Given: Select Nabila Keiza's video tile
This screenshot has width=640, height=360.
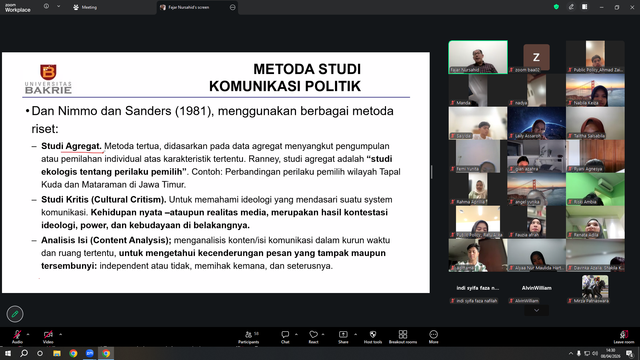Looking at the screenshot, I should pyautogui.click(x=595, y=90).
